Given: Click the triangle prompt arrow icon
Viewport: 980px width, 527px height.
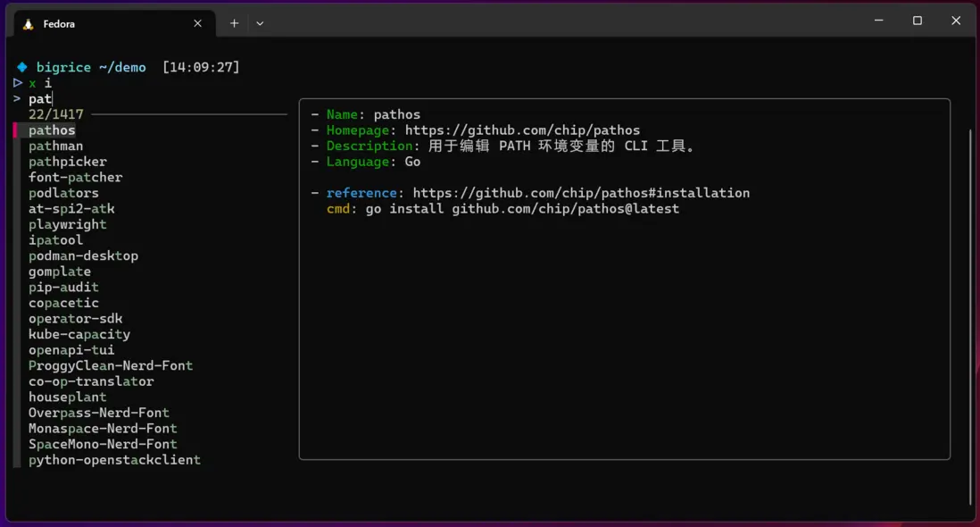Looking at the screenshot, I should pos(18,83).
